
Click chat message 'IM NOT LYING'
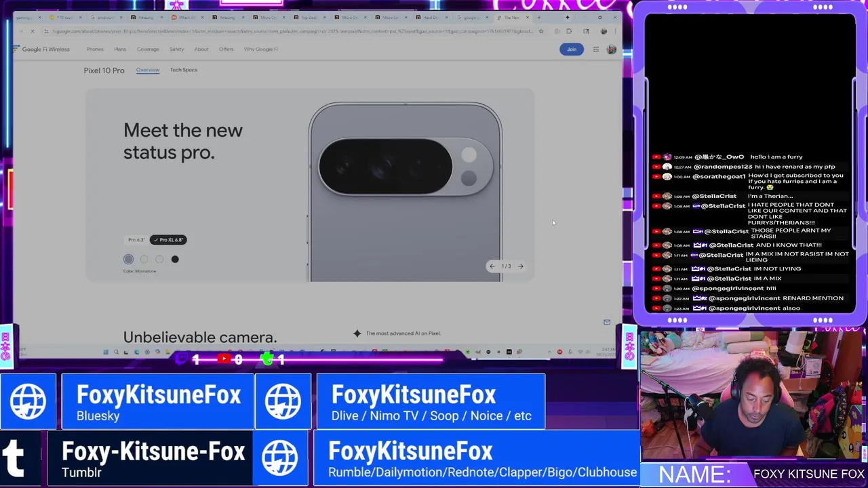click(x=777, y=269)
